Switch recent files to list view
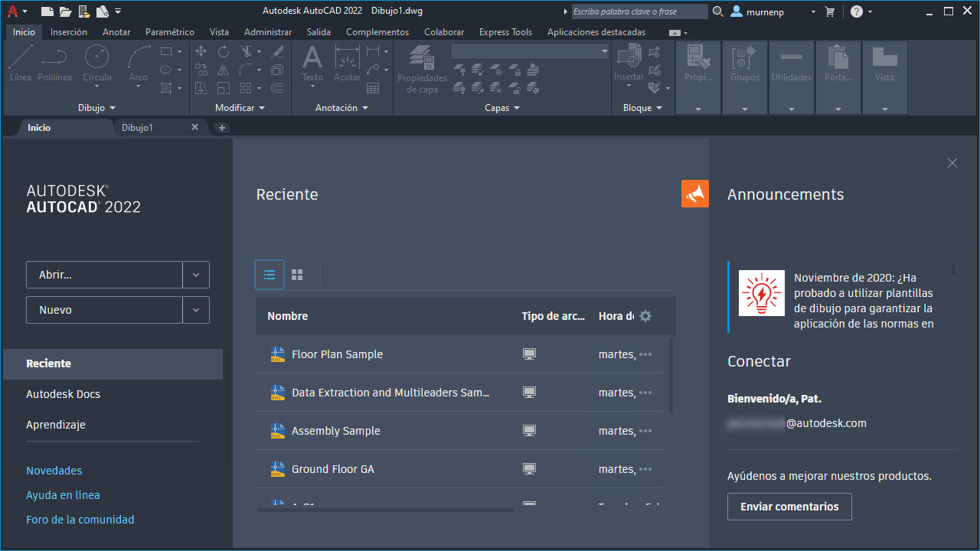Viewport: 980px width, 551px height. coord(269,275)
